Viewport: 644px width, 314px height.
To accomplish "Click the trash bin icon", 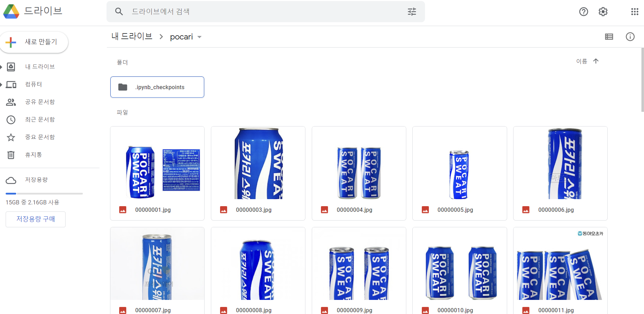I will coord(11,155).
